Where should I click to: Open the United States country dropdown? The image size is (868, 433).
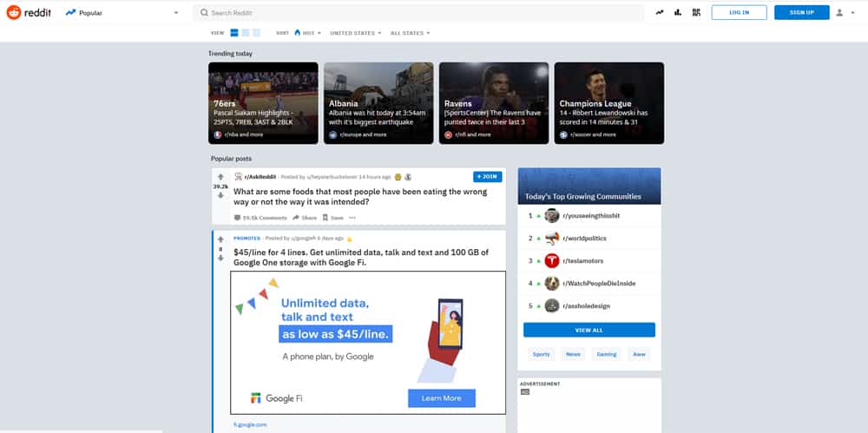tap(355, 33)
